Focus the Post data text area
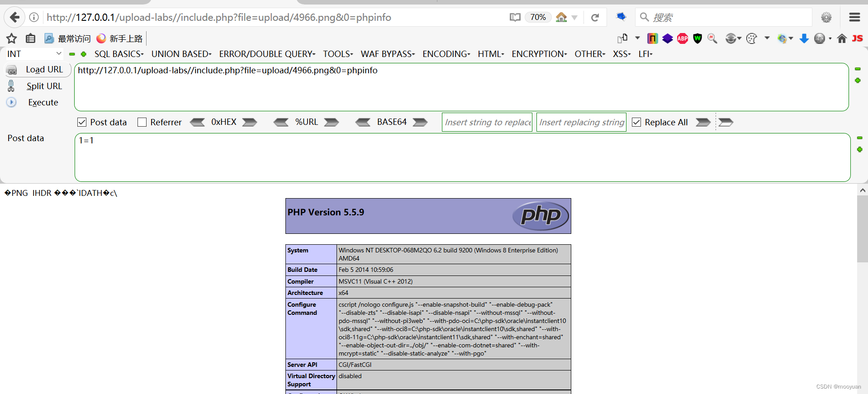This screenshot has width=868, height=394. [x=462, y=157]
